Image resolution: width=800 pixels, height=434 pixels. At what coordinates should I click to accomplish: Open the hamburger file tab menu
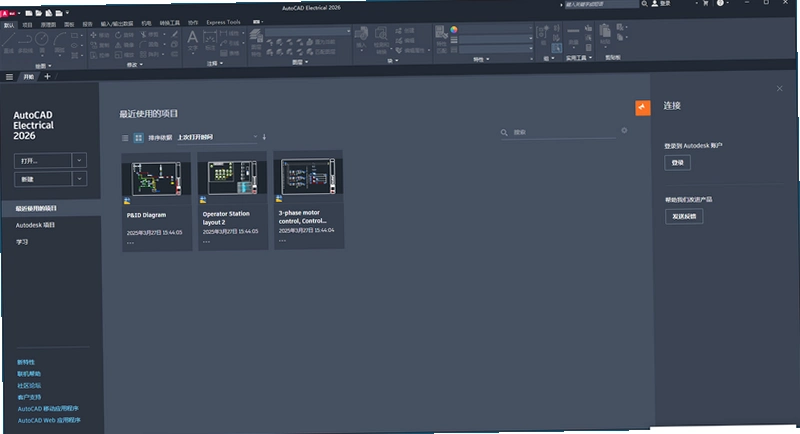point(9,77)
